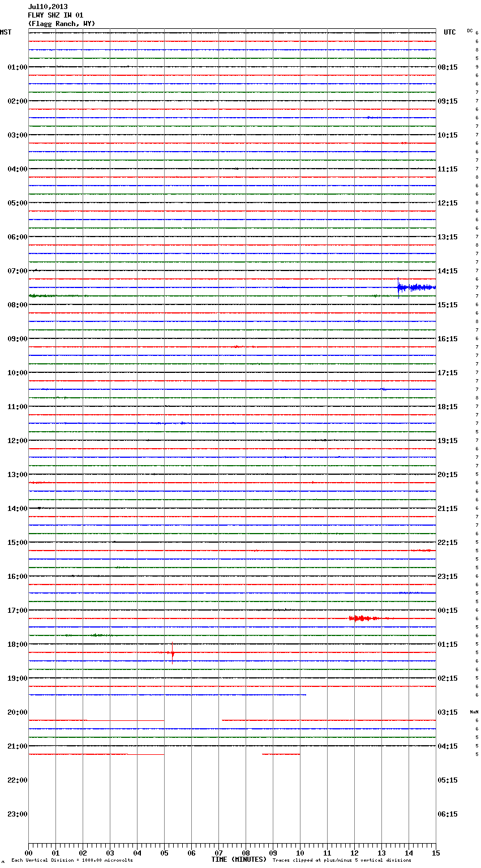Click the "18:00" MST time label
481x868 pixels.
click(x=18, y=644)
